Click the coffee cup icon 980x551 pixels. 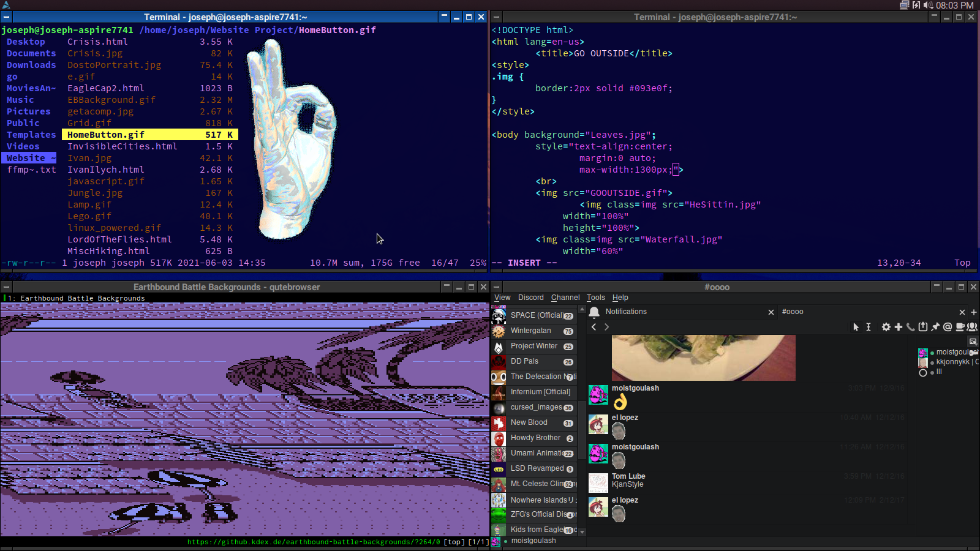coord(960,327)
